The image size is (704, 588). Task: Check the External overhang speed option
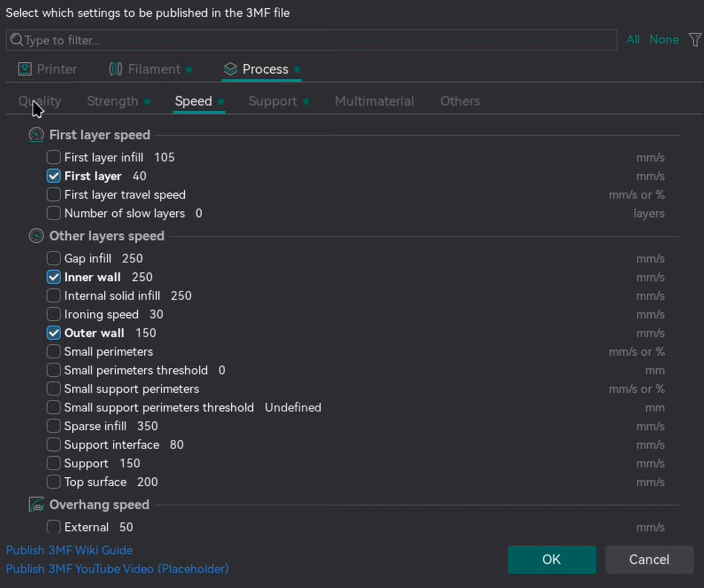pos(53,527)
